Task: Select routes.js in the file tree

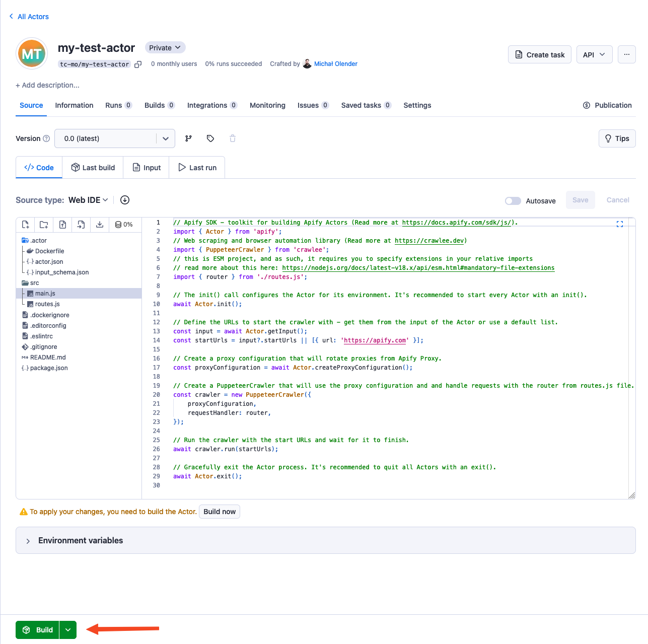Action: click(x=48, y=304)
